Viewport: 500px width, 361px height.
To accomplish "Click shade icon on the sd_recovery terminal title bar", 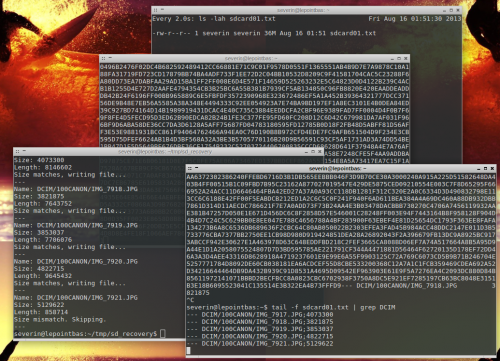I will point(24,151).
